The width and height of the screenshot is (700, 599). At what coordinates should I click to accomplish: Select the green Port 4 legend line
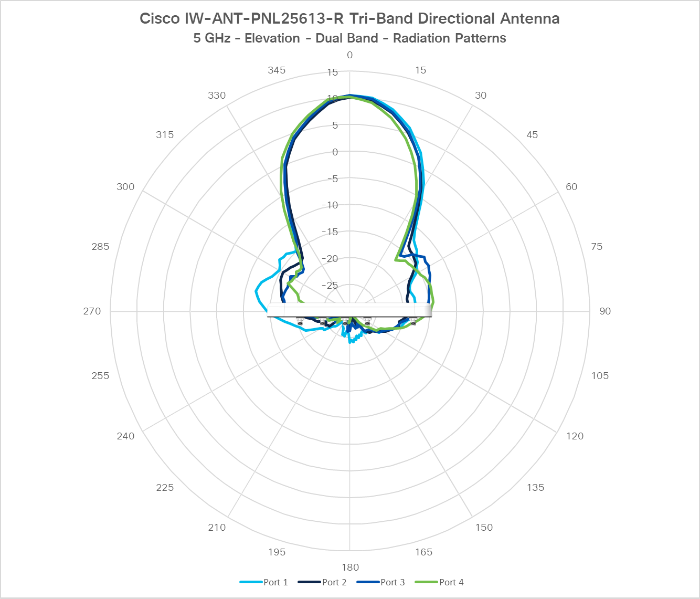(427, 582)
